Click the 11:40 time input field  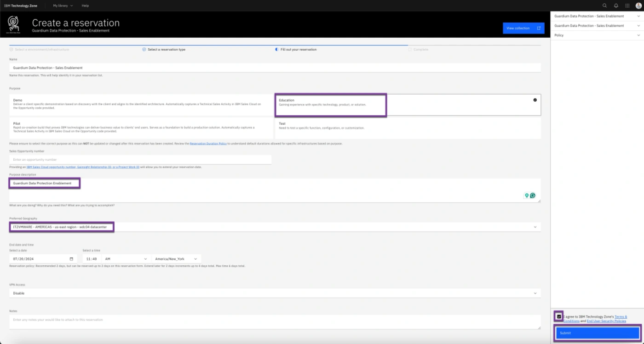[92, 259]
